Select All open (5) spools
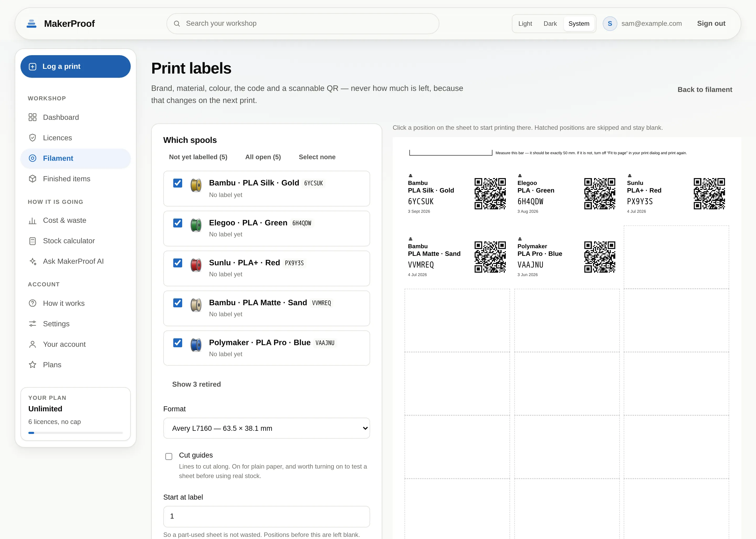 263,157
